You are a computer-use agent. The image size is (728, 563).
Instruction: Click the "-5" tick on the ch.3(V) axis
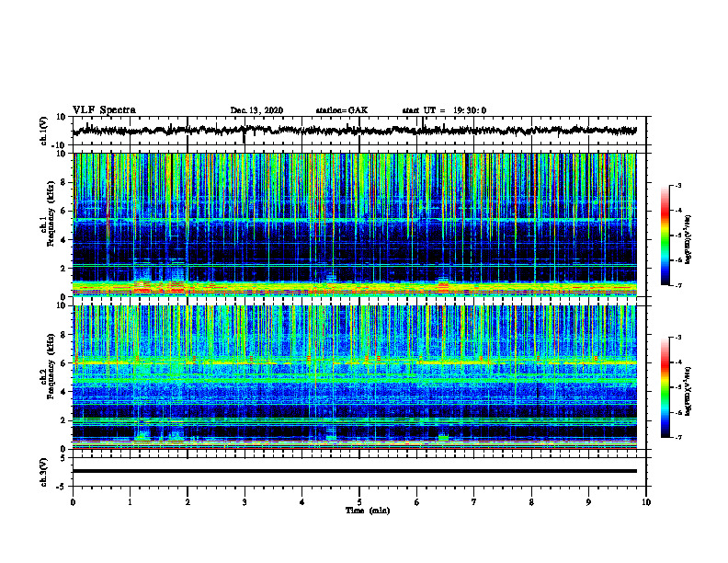[62, 487]
